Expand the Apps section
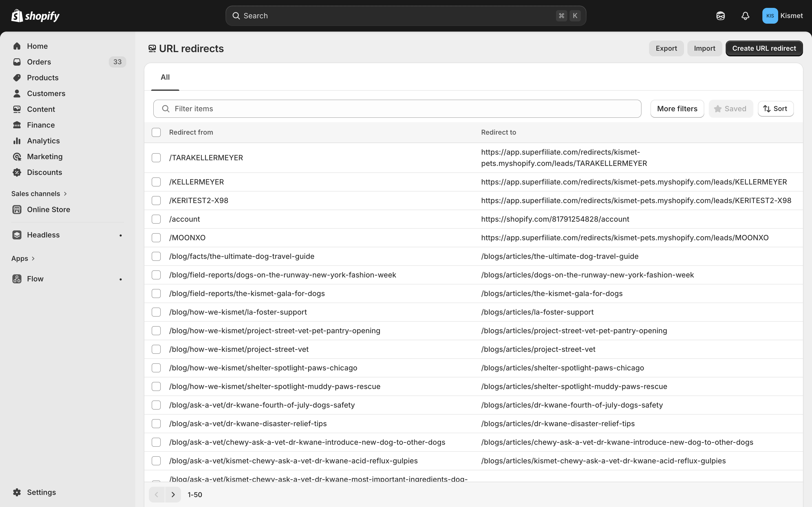The image size is (812, 507). (x=23, y=259)
